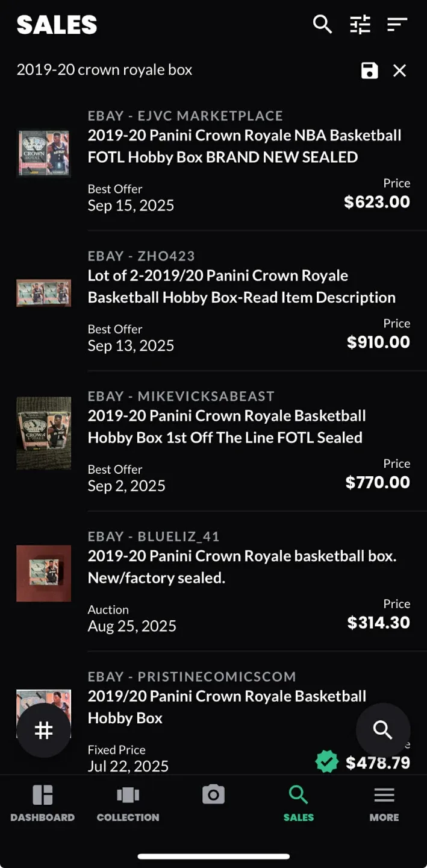This screenshot has height=868, width=427.
Task: Tap the search query field showing 2019-20 crown royale box
Action: pyautogui.click(x=104, y=70)
